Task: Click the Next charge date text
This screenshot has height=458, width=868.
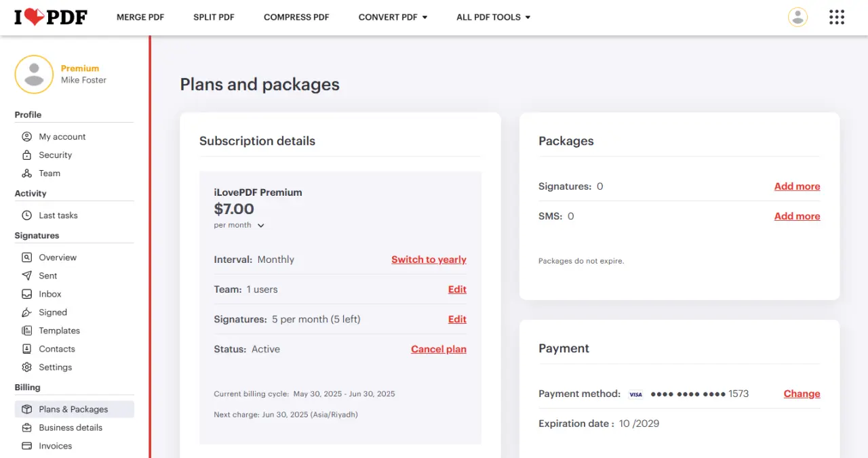Action: click(x=285, y=414)
